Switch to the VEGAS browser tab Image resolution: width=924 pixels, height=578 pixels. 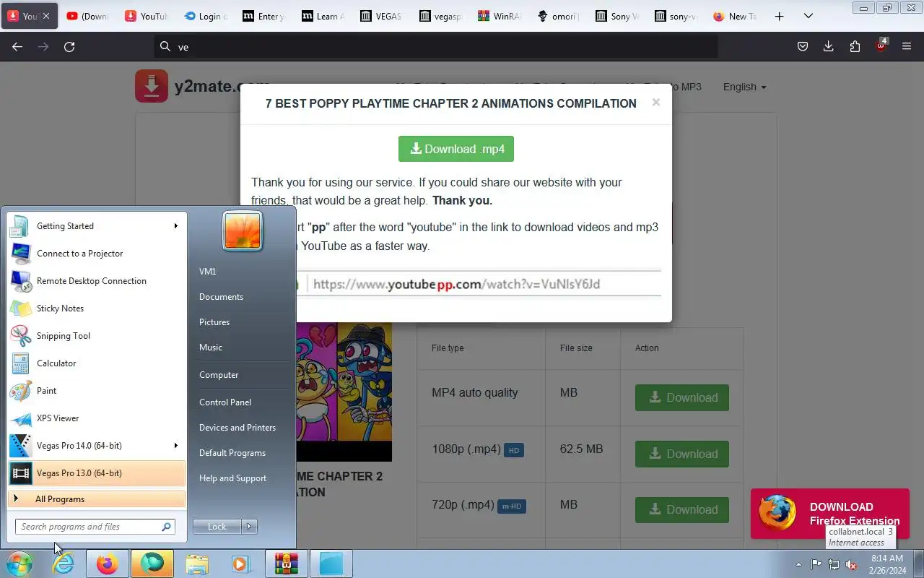[x=380, y=16]
